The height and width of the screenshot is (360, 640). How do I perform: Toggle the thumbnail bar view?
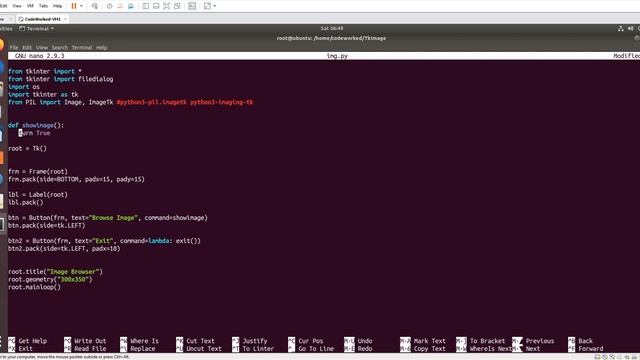click(x=156, y=6)
